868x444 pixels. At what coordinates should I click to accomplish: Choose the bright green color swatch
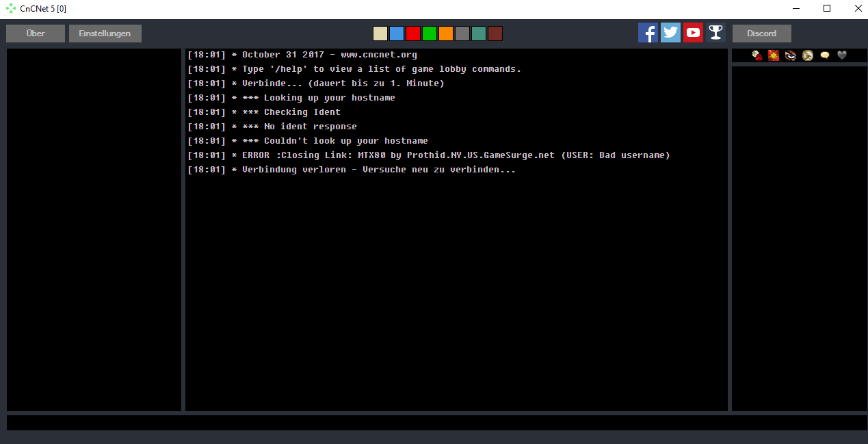tap(430, 34)
